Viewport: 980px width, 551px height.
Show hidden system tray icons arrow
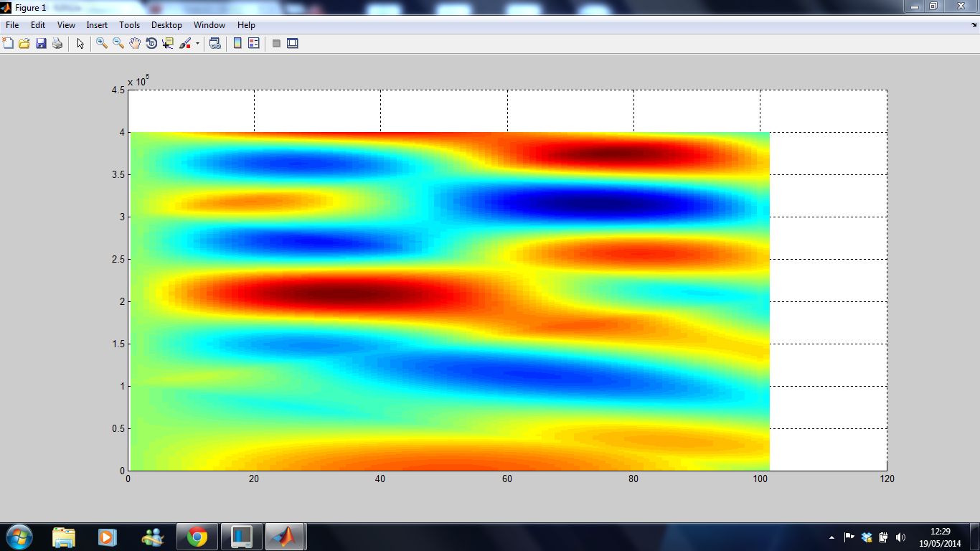(831, 537)
